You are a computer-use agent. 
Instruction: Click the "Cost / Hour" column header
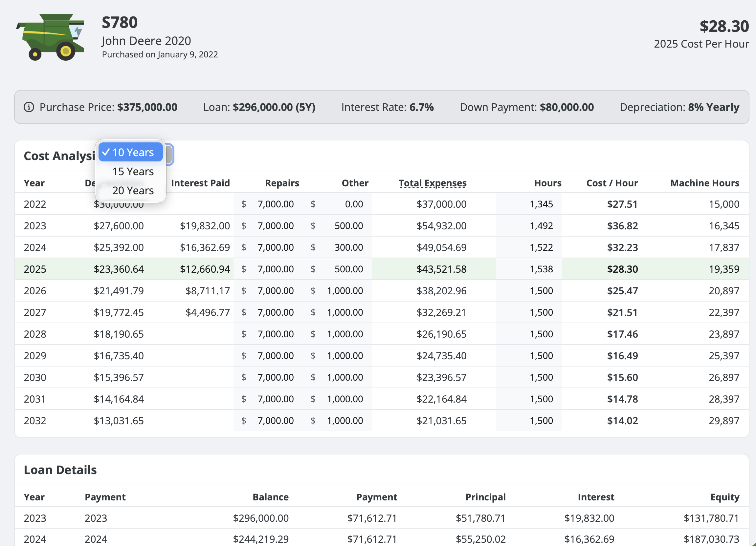tap(612, 183)
